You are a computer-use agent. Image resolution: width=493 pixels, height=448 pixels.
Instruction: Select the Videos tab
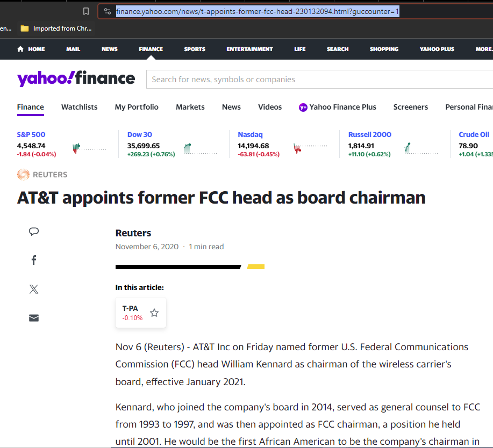270,107
